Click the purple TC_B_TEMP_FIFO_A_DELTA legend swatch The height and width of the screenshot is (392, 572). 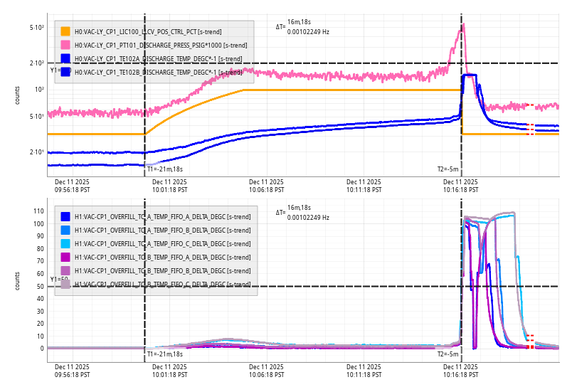[65, 257]
